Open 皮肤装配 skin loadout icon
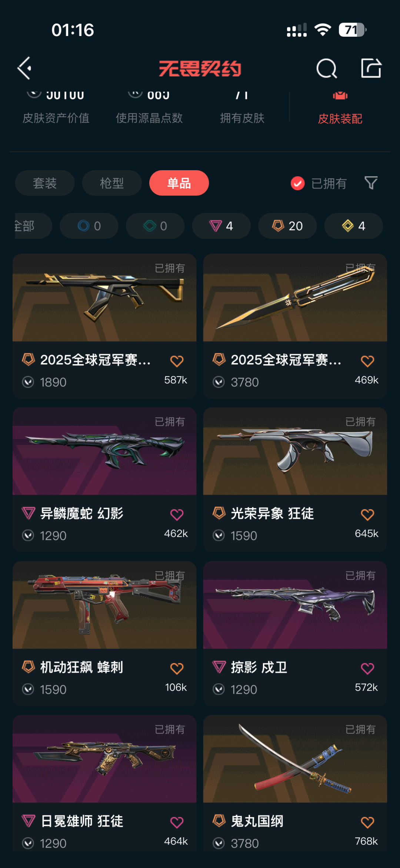The height and width of the screenshot is (868, 400). [340, 96]
